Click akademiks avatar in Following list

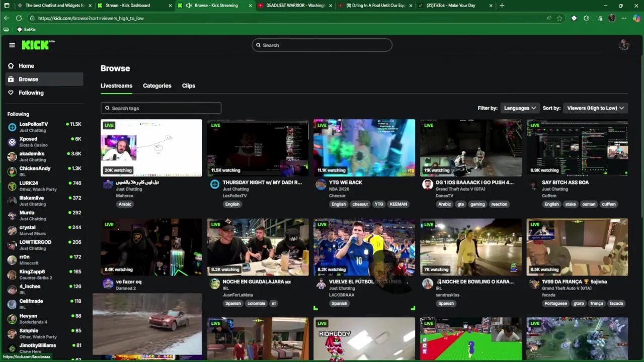tap(12, 157)
